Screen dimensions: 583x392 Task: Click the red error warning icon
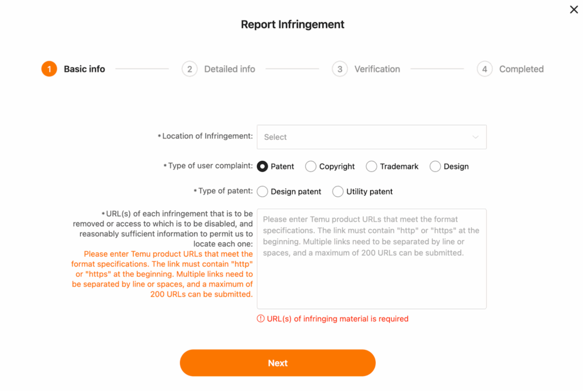coord(261,319)
